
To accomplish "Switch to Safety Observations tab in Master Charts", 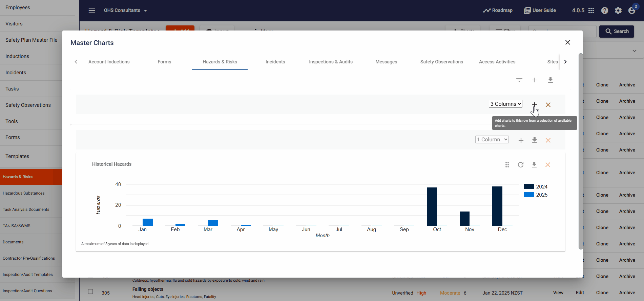I will point(442,62).
